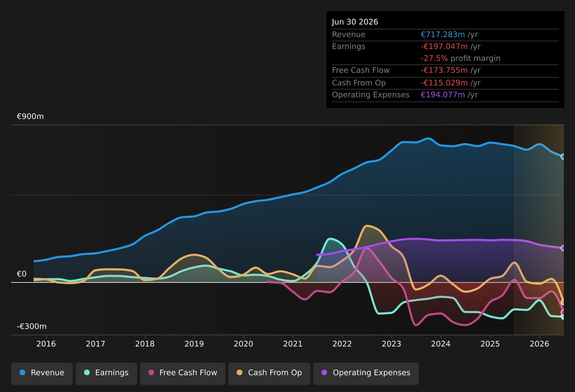Click the 2019 x-axis label
The image size is (575, 392).
click(x=194, y=344)
